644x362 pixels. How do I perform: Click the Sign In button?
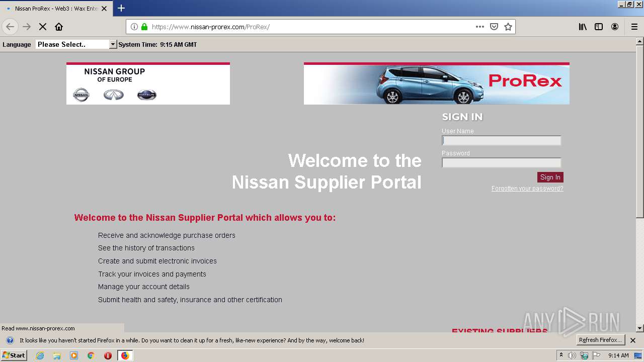550,177
